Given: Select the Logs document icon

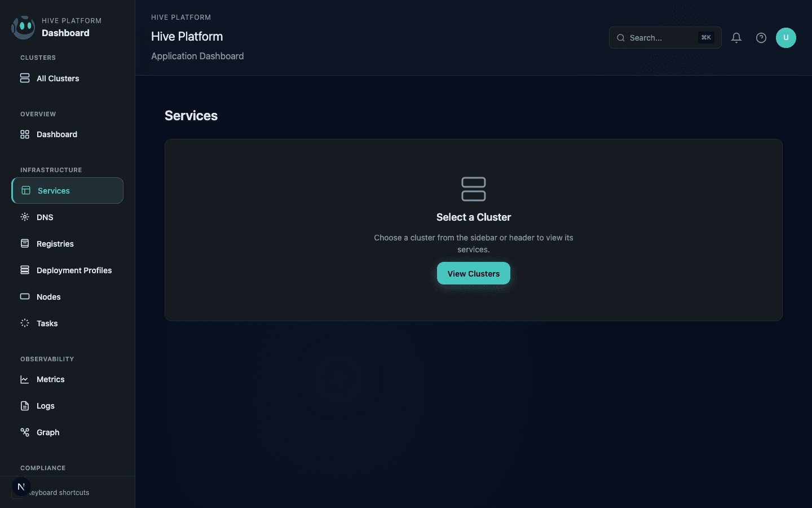Looking at the screenshot, I should [25, 406].
